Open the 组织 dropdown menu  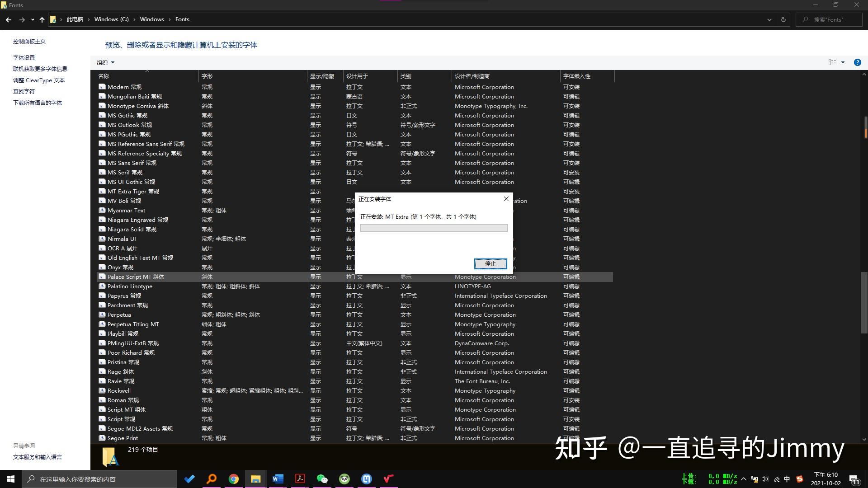point(105,62)
